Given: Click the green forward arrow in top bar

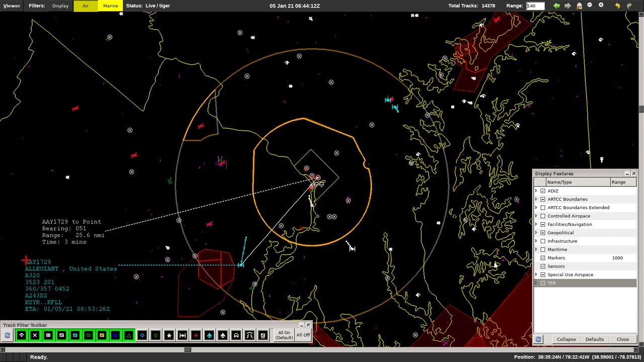Looking at the screenshot, I should (x=568, y=6).
